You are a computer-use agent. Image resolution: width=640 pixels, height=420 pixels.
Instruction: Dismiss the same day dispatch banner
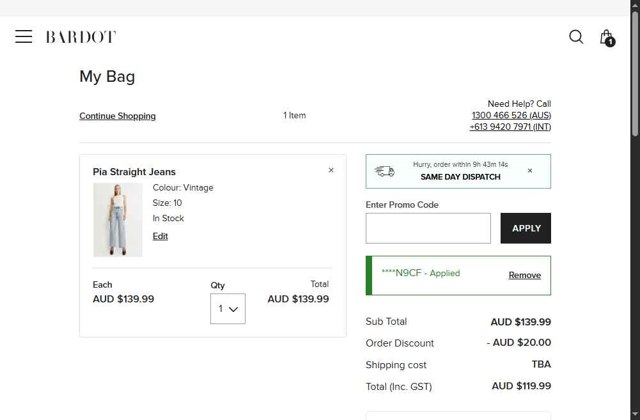tap(530, 171)
